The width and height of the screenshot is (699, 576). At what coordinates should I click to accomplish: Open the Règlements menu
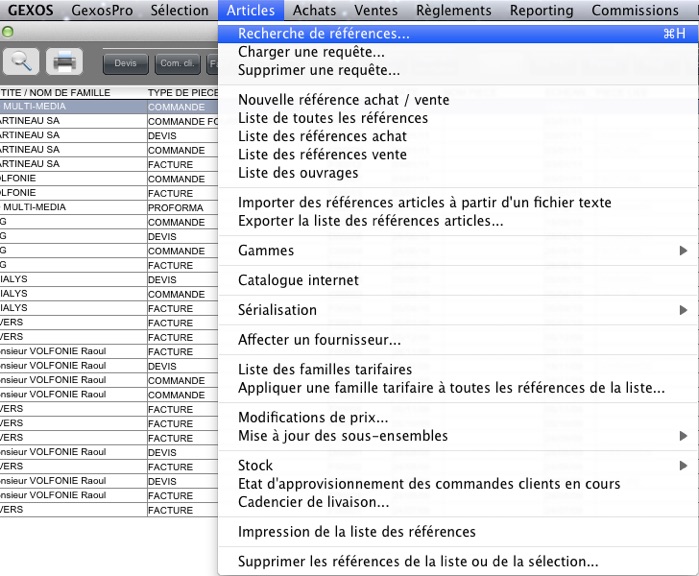[453, 10]
